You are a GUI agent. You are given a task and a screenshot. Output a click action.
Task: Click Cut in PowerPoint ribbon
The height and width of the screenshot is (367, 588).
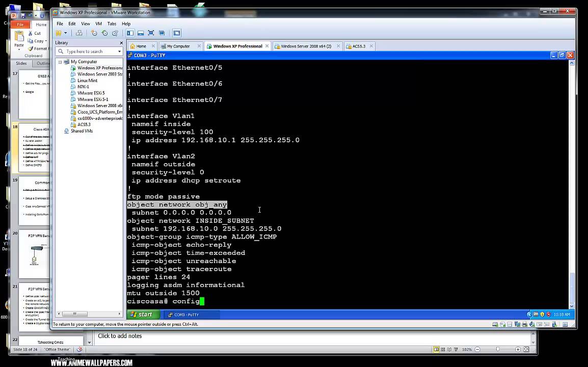tap(35, 33)
